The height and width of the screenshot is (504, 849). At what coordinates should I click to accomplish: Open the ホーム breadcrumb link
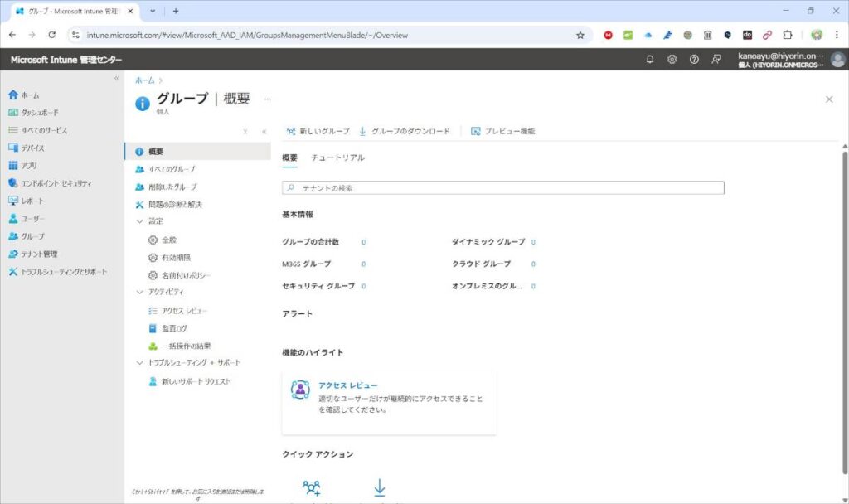tap(144, 80)
